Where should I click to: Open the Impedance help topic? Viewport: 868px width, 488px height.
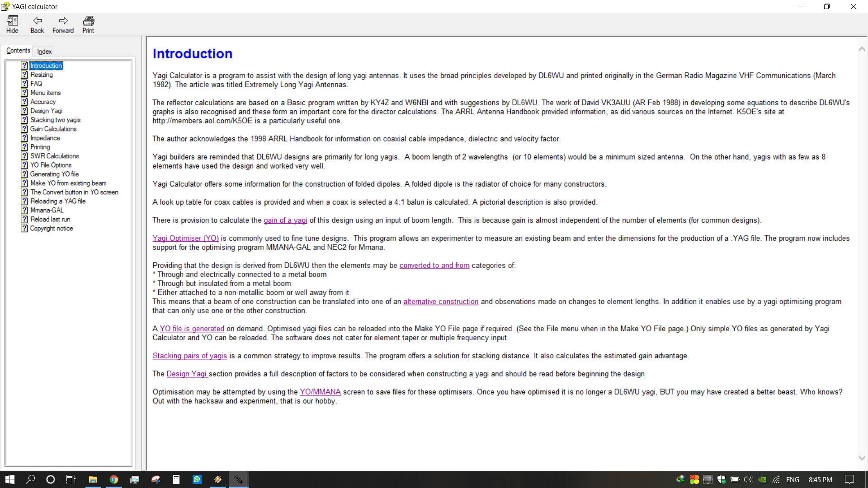46,138
